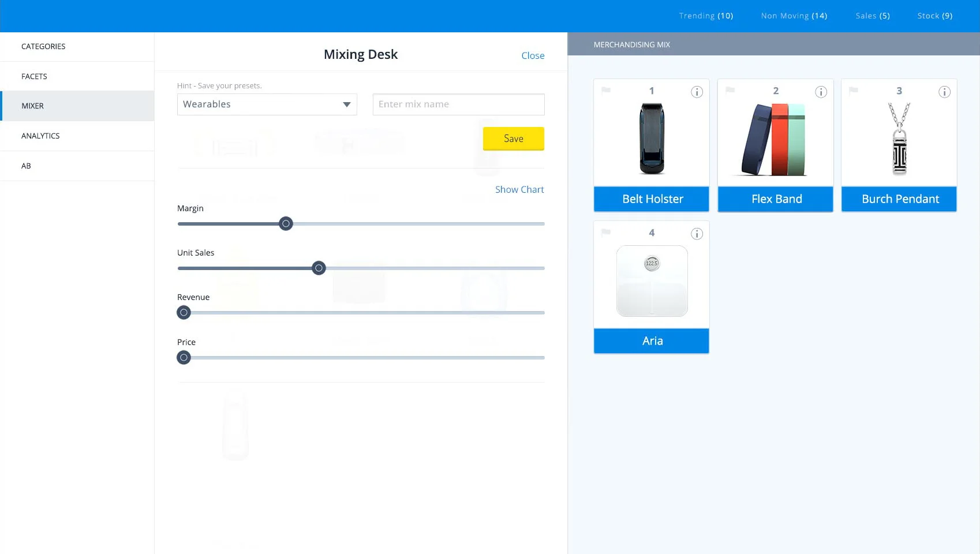This screenshot has width=980, height=554.
Task: Open Facets in the sidebar
Action: coord(77,76)
